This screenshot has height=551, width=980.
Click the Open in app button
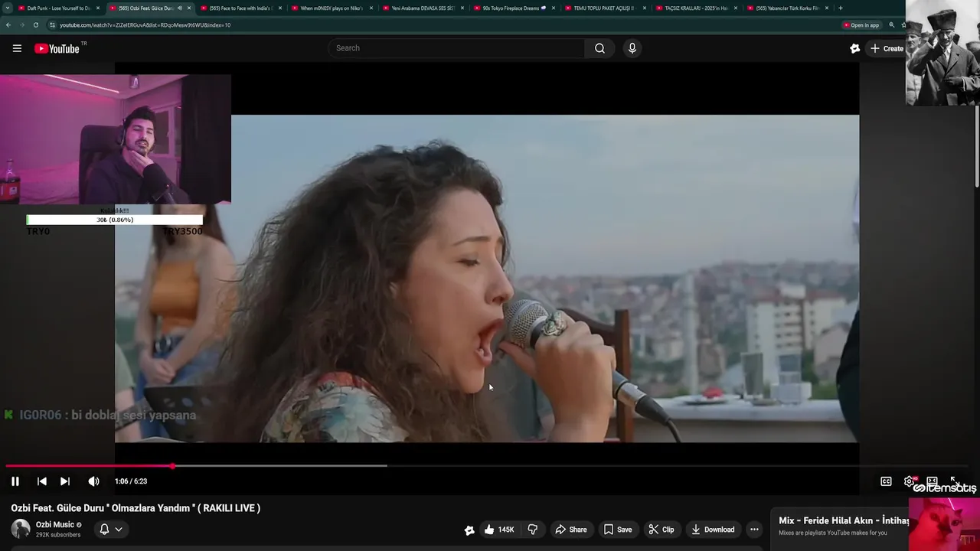(861, 24)
